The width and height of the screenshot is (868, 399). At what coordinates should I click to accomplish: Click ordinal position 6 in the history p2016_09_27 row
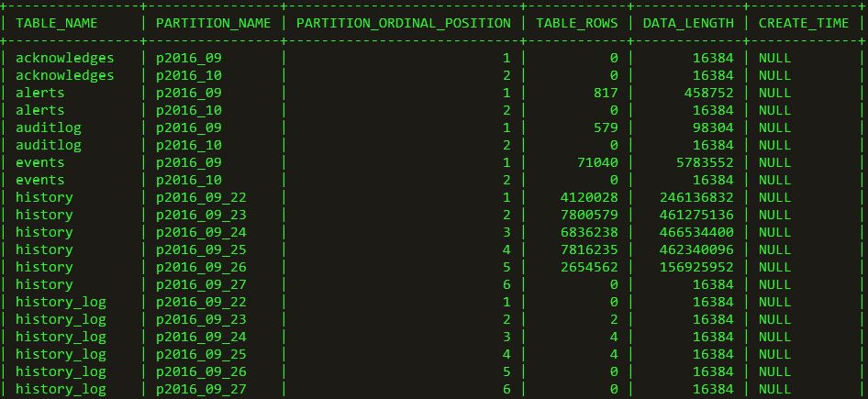coord(506,284)
